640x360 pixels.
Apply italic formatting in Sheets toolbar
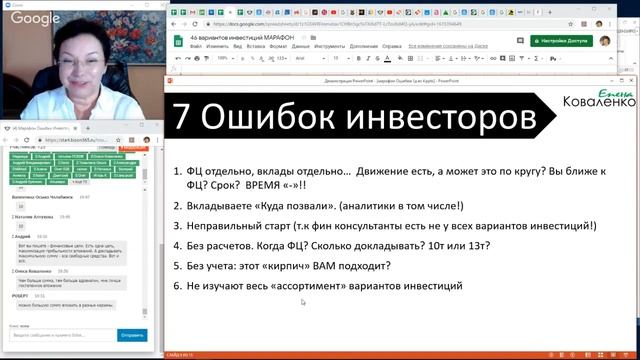pyautogui.click(x=368, y=59)
